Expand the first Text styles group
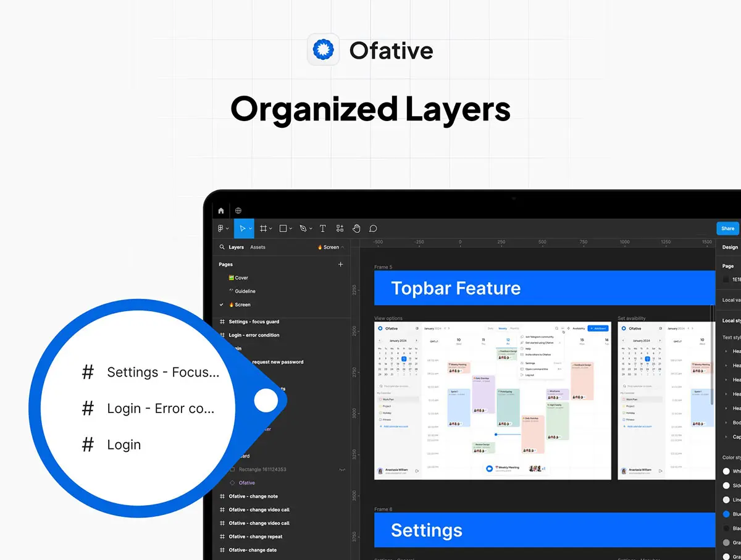 [x=726, y=351]
